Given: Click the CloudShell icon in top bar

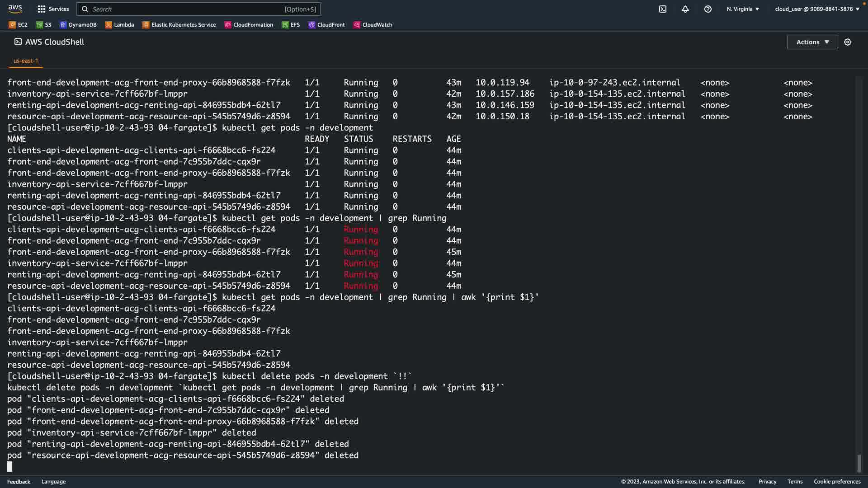Looking at the screenshot, I should point(662,9).
